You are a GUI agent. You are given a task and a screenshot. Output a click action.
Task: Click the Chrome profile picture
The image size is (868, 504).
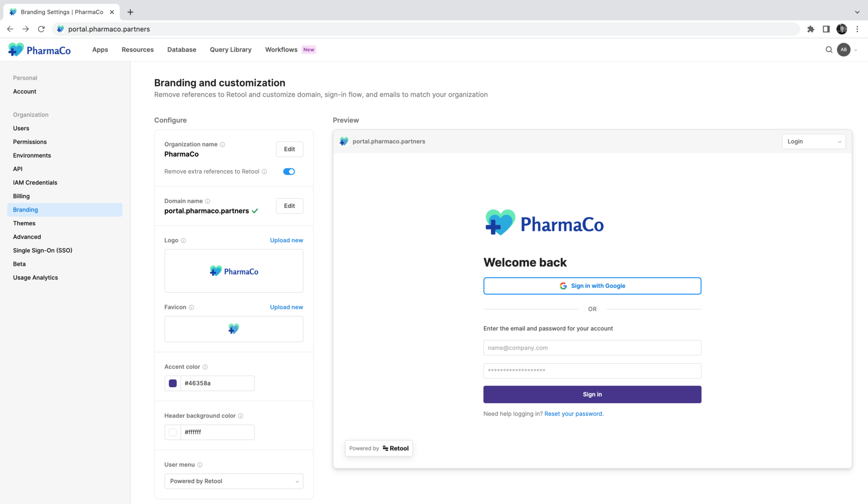pos(841,29)
